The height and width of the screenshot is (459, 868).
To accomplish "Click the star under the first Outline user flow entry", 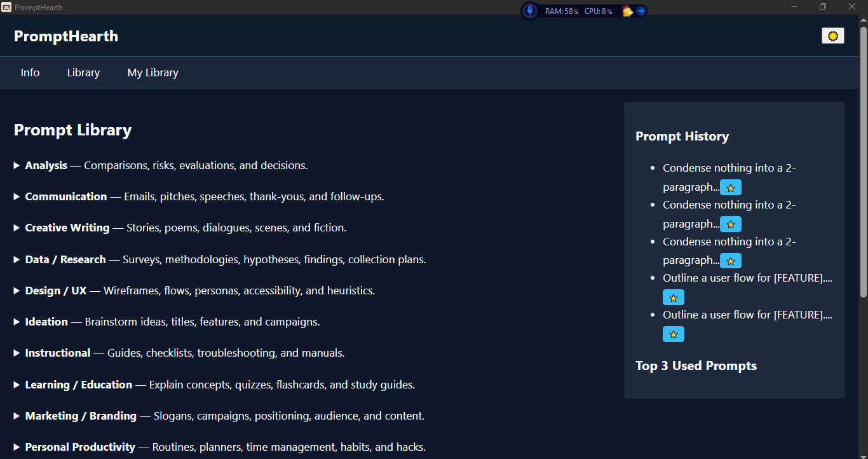I will (x=673, y=297).
